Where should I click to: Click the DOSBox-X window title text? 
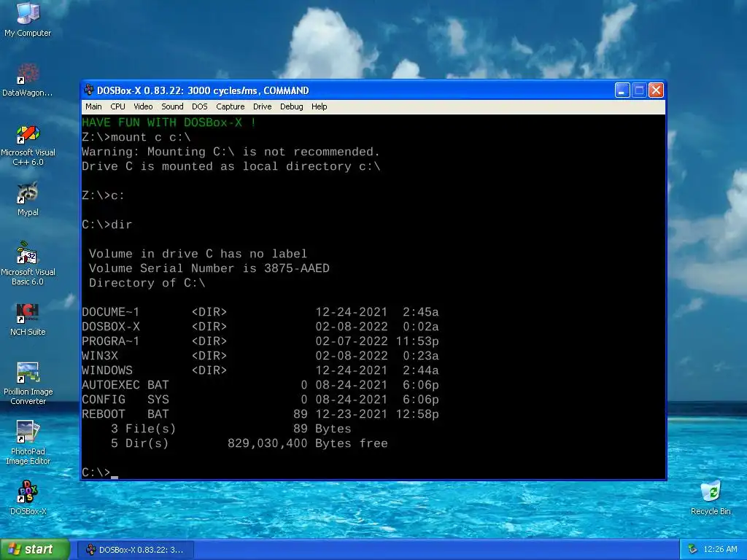pyautogui.click(x=203, y=90)
